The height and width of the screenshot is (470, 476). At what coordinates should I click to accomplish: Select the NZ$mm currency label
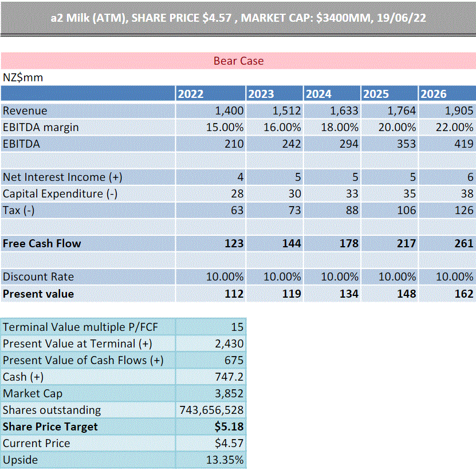23,78
